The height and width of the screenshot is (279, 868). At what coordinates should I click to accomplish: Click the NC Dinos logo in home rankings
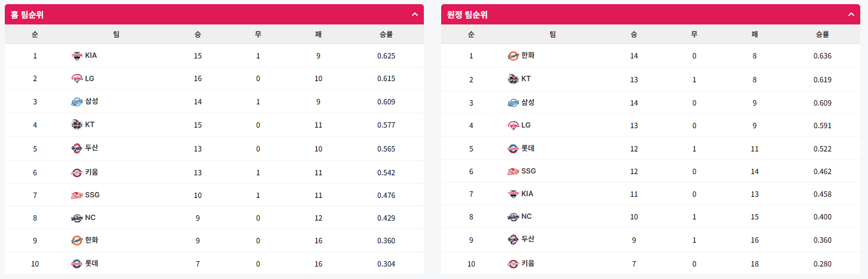[x=76, y=218]
